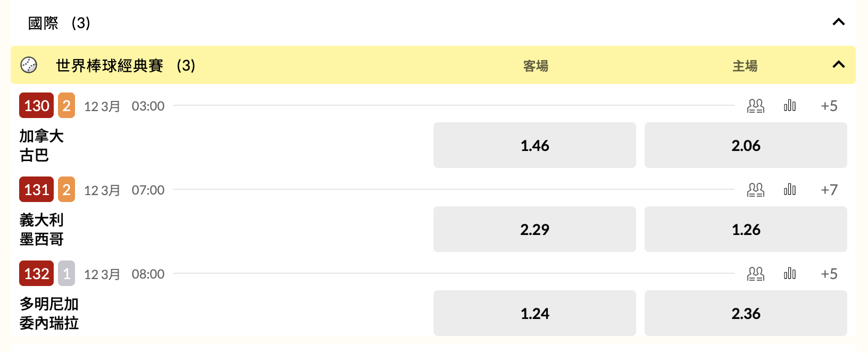Select away odds 2.29 for 義大利

click(x=535, y=229)
